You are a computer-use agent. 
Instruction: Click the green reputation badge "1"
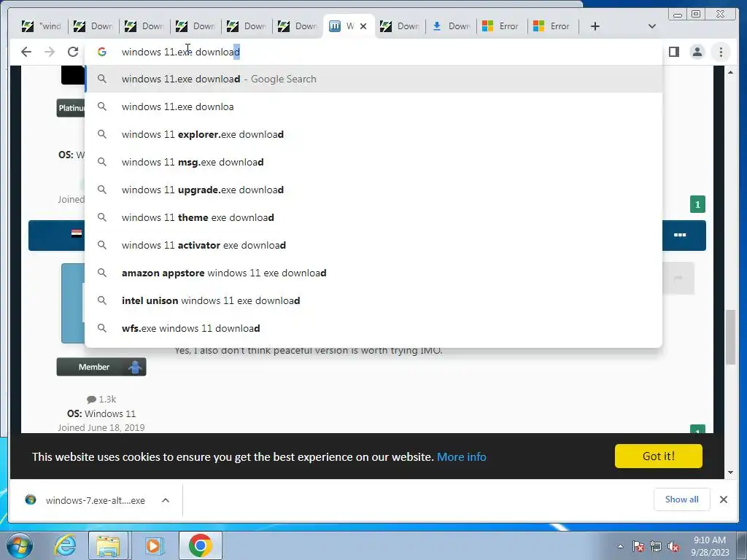697,204
